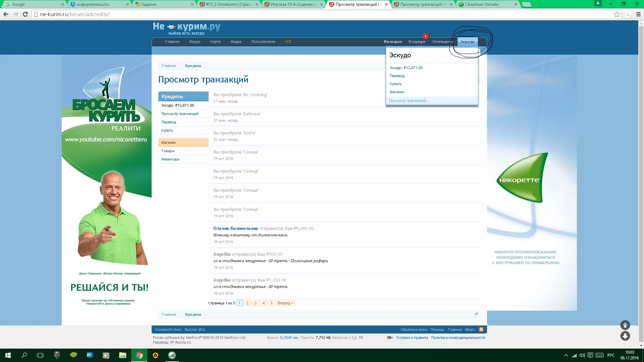This screenshot has width=644, height=362.
Task: Click inside the browser address bar
Action: [134, 14]
